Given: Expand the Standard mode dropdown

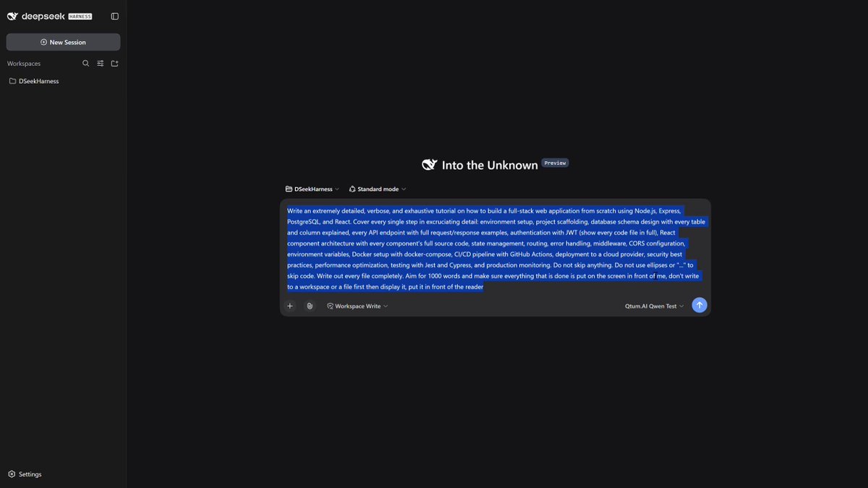Looking at the screenshot, I should pos(377,189).
